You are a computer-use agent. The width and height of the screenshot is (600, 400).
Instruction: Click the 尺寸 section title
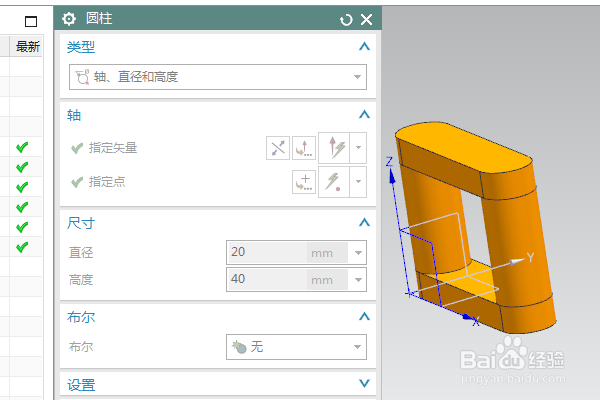pos(81,223)
